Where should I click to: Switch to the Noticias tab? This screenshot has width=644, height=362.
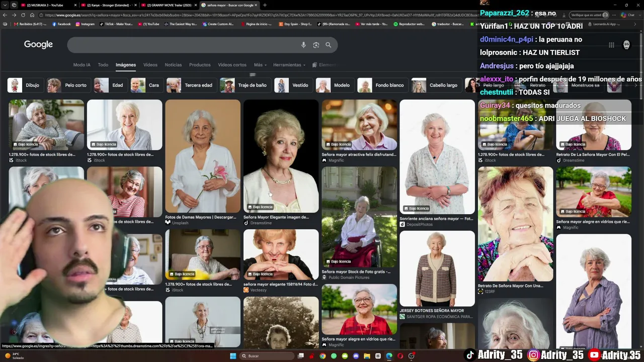tap(173, 65)
